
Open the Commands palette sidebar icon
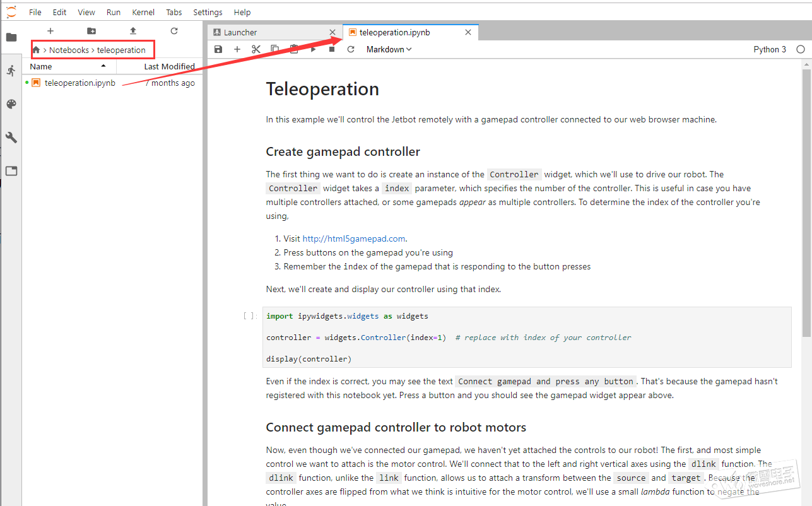11,104
